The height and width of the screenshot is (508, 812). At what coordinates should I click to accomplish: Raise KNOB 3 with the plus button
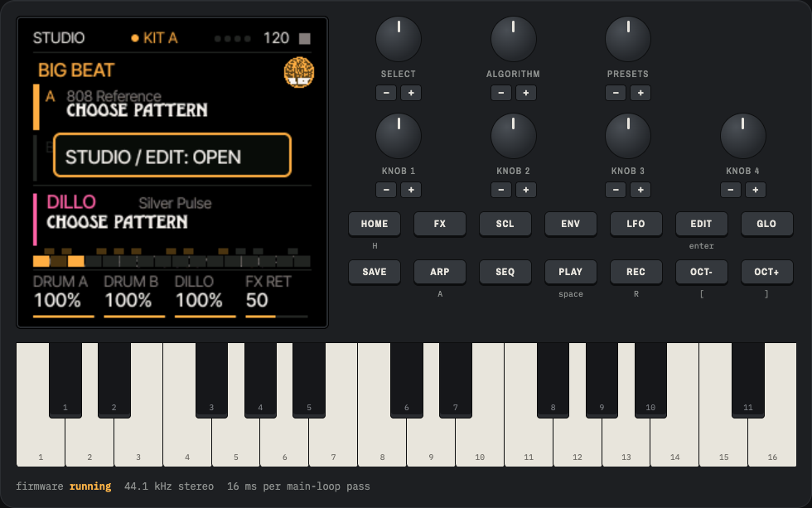click(x=640, y=190)
